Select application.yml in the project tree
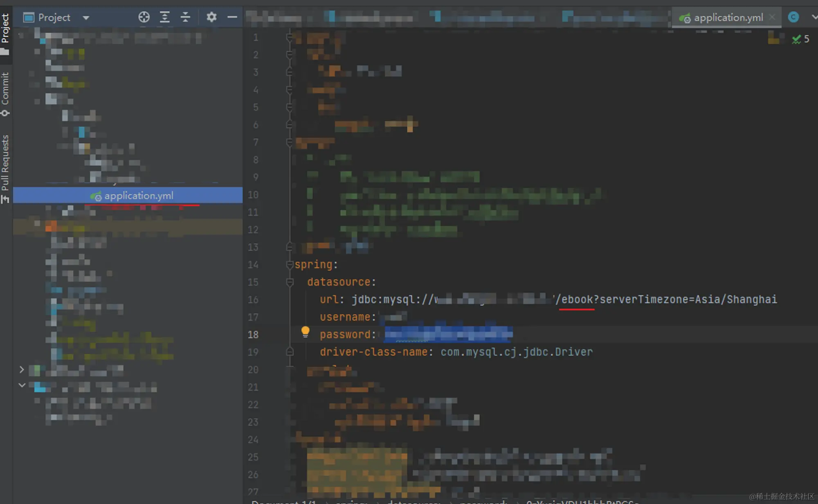818x504 pixels. [138, 196]
